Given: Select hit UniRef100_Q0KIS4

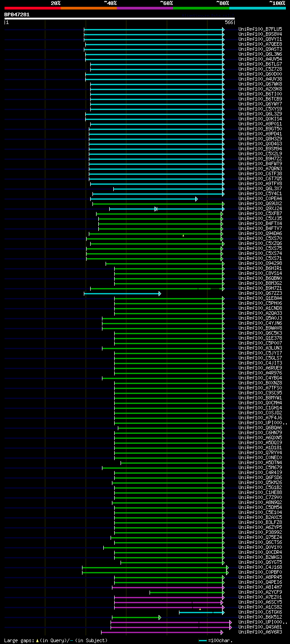Looking at the screenshot, I should (x=260, y=119).
